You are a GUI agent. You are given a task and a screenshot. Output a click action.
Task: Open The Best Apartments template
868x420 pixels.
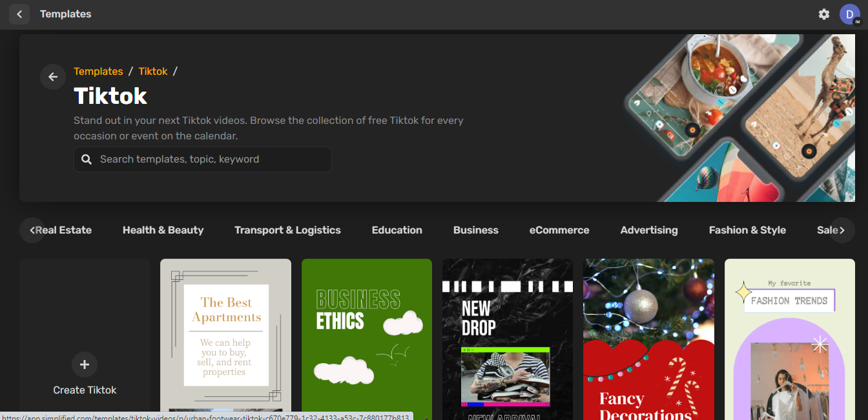click(226, 339)
